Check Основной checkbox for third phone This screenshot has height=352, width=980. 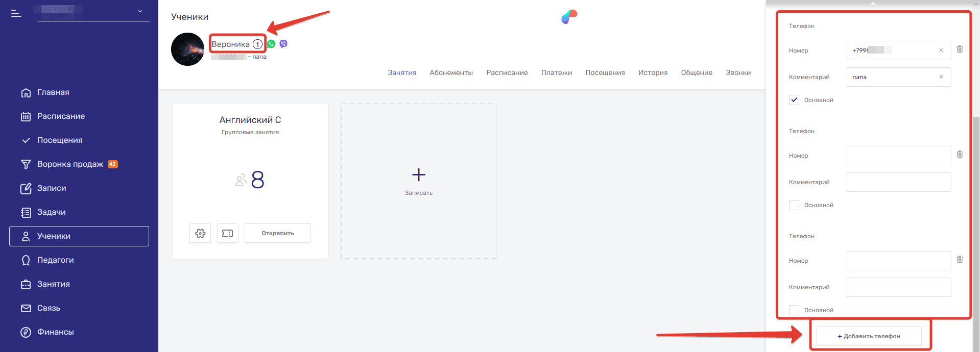(794, 310)
